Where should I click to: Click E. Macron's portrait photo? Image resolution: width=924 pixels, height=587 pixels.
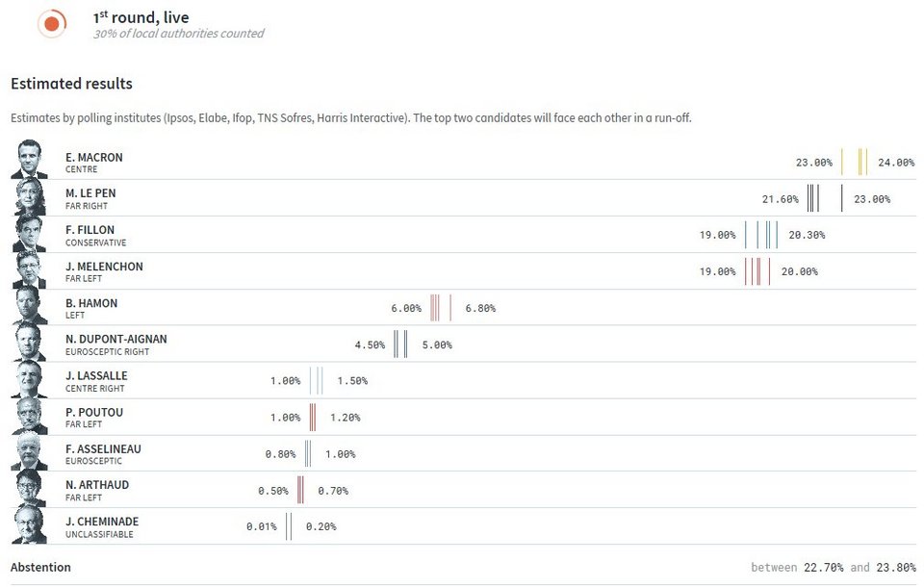coord(30,159)
